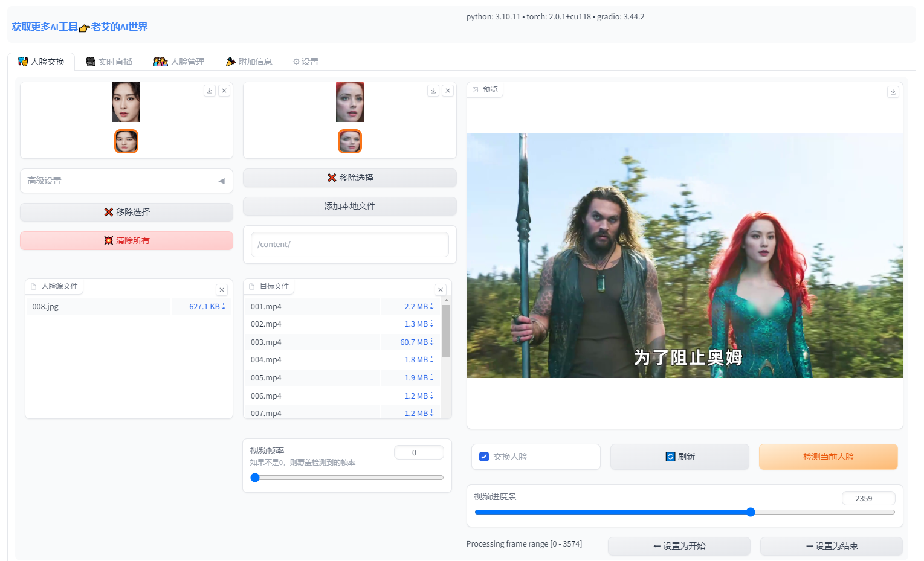Click the 设置为开始 button
The height and width of the screenshot is (561, 924).
point(679,546)
